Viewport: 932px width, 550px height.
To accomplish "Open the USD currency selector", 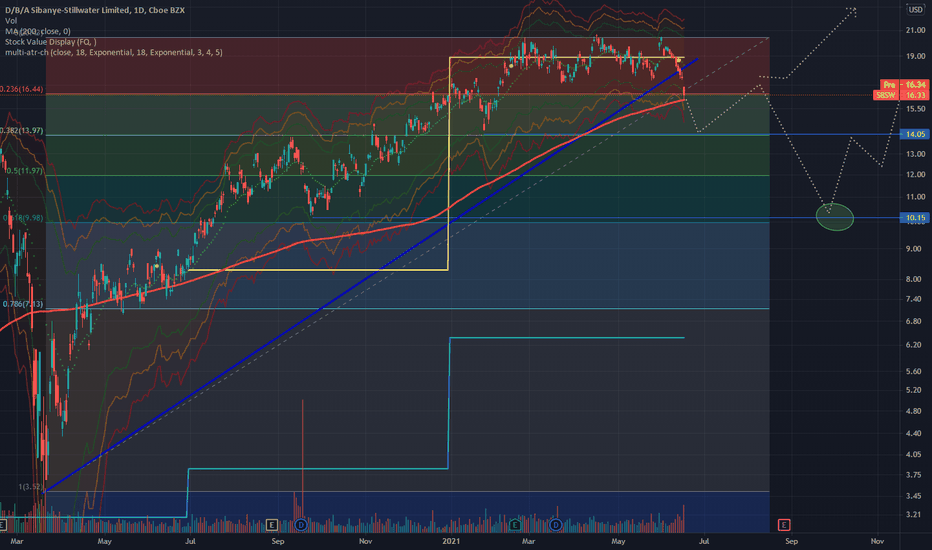I will pyautogui.click(x=915, y=10).
